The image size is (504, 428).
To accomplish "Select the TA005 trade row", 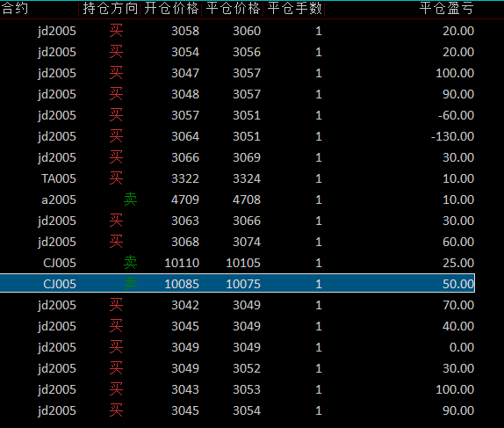I will click(x=238, y=178).
